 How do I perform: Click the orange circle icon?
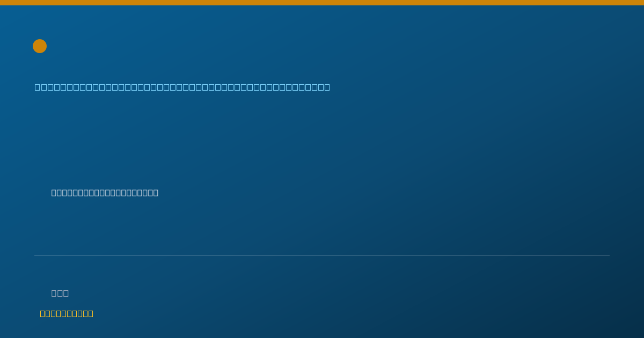coord(40,46)
